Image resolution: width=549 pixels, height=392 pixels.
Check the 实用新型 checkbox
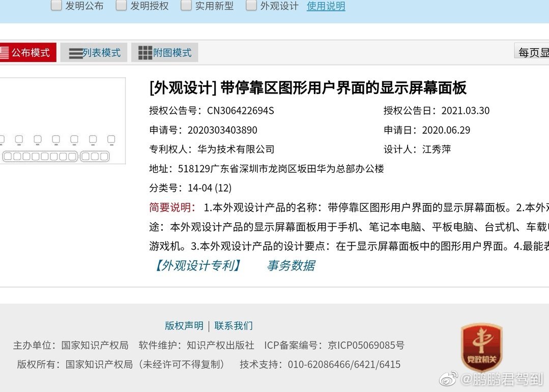coord(186,6)
